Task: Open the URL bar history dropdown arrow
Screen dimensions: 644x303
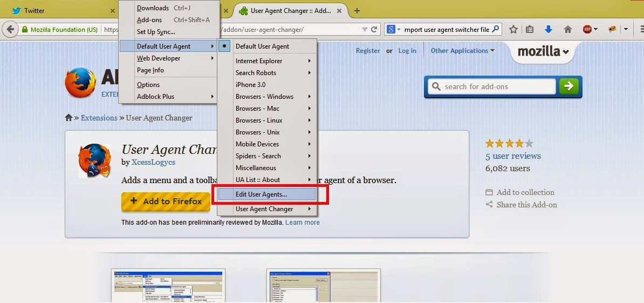Action: click(x=364, y=29)
